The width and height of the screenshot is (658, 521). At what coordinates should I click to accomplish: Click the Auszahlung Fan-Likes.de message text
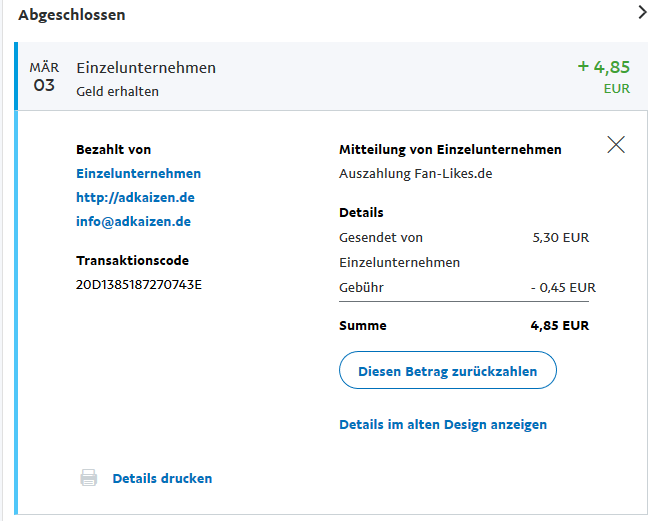coord(416,173)
